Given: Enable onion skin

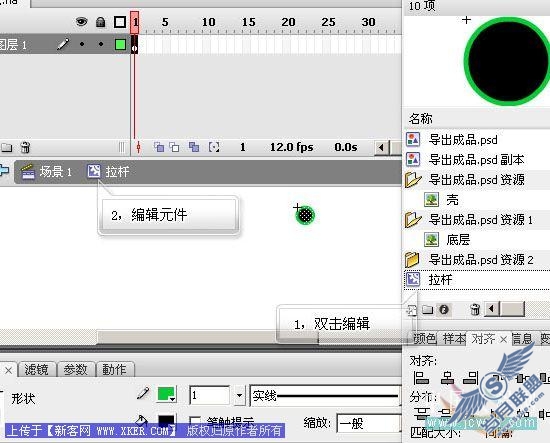Looking at the screenshot, I should pos(159,147).
